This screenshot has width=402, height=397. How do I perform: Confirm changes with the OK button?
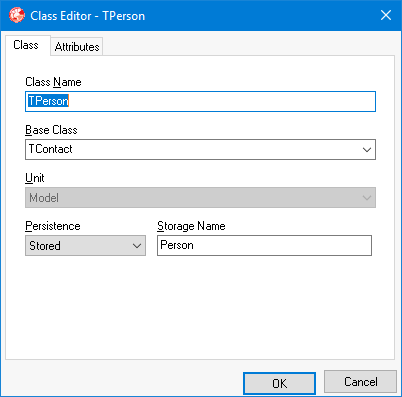pyautogui.click(x=279, y=383)
